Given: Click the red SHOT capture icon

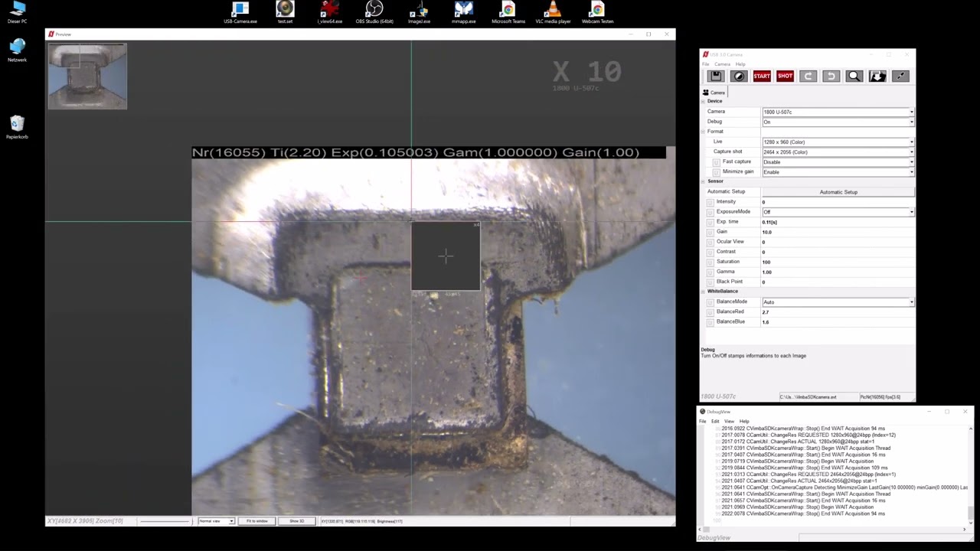Looking at the screenshot, I should (x=785, y=76).
